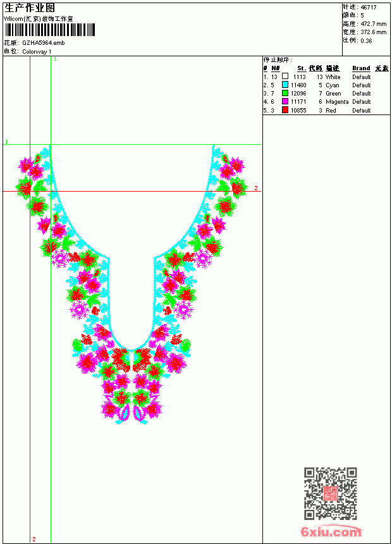Click the green vertical guide marker 1

(55, 59)
